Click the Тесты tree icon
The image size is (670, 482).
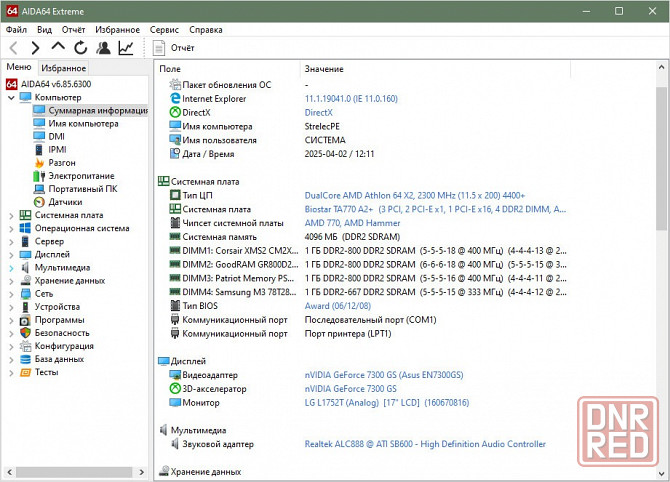[x=25, y=373]
